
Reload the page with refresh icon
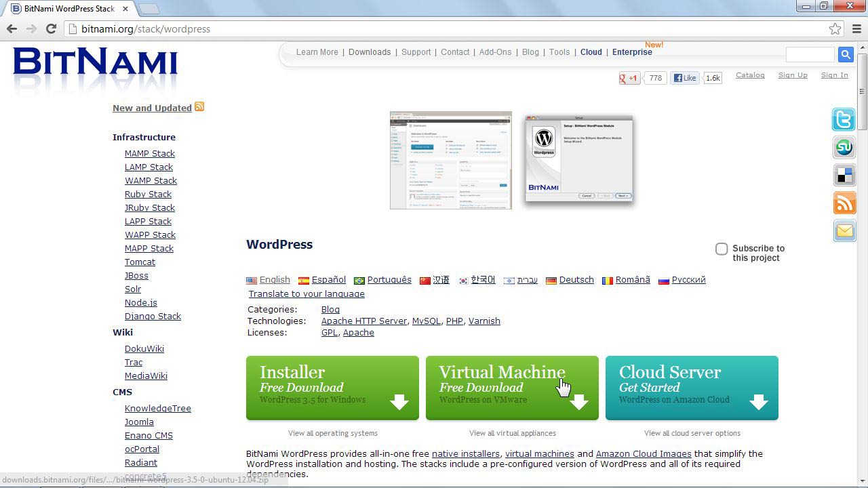coord(51,28)
